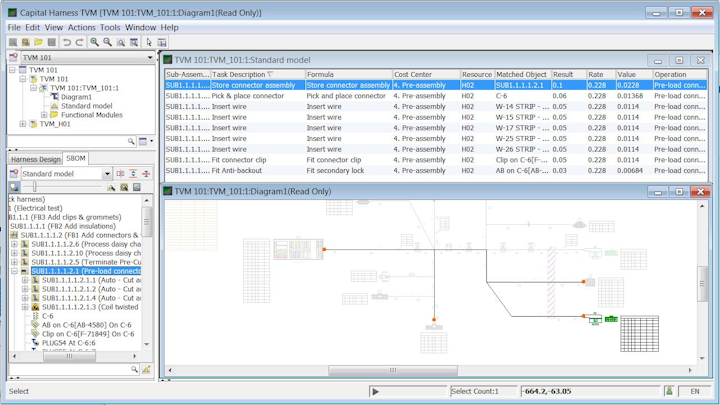Click the green user icon in the status bar

click(669, 391)
